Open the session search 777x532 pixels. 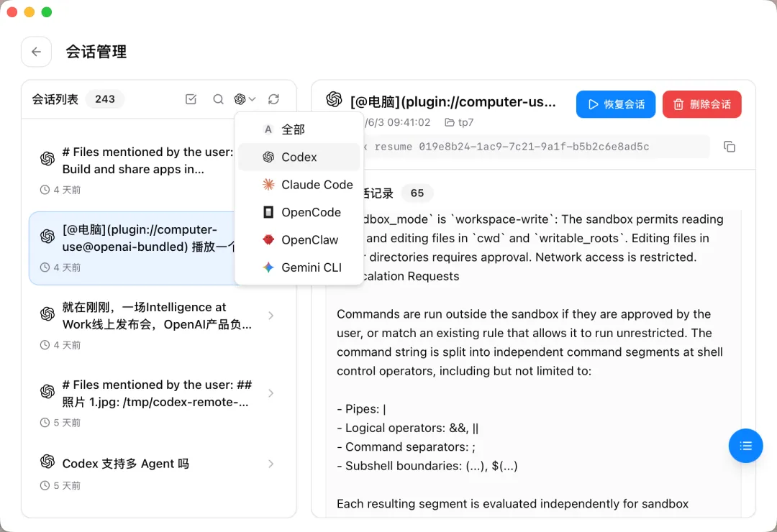tap(218, 99)
